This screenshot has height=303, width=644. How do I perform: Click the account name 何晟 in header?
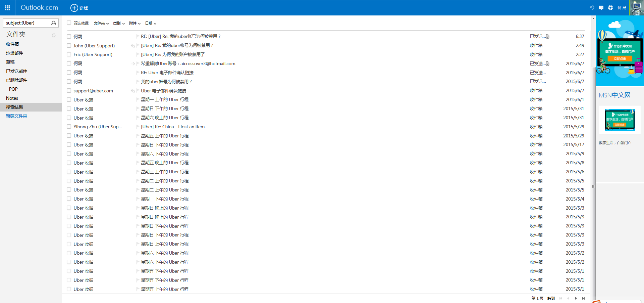click(x=622, y=8)
